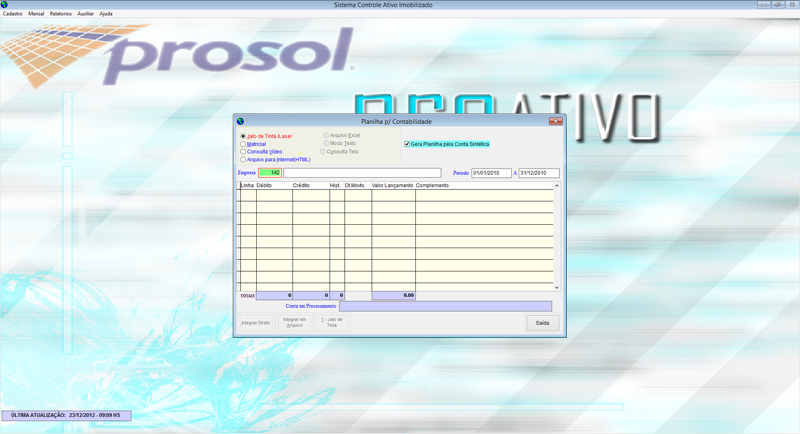This screenshot has height=434, width=800.
Task: Open the Mensal menu
Action: click(36, 14)
